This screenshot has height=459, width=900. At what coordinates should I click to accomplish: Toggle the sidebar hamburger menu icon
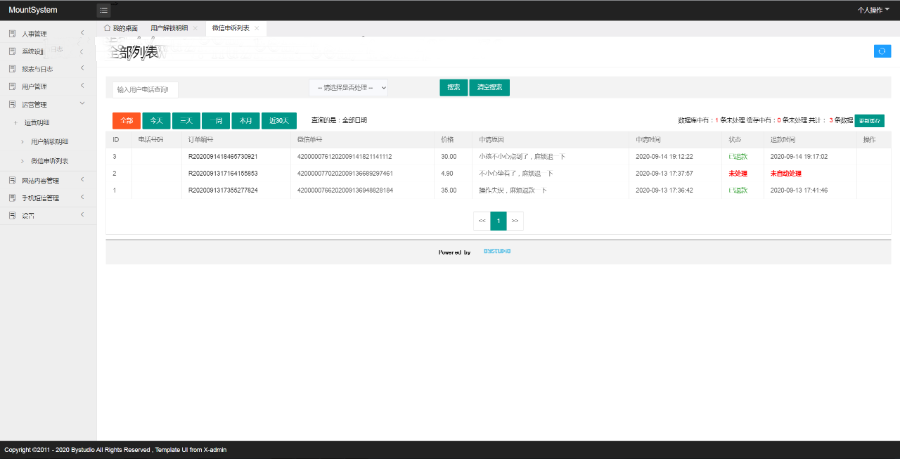(104, 10)
